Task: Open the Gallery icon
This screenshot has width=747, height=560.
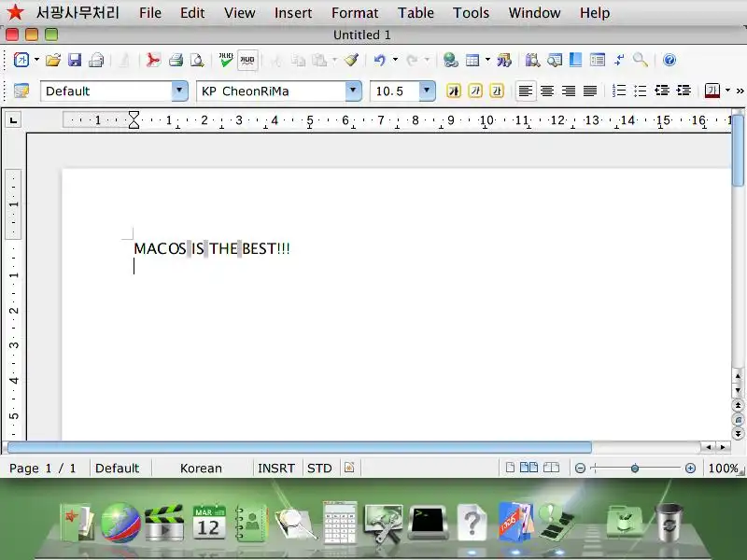Action: (x=575, y=60)
